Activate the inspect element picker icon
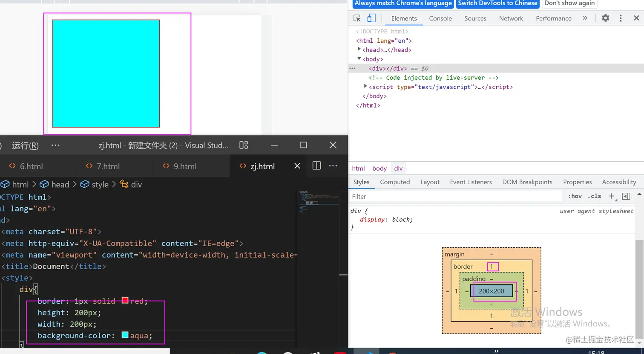Screen dimensions: 644x354 pos(357,18)
